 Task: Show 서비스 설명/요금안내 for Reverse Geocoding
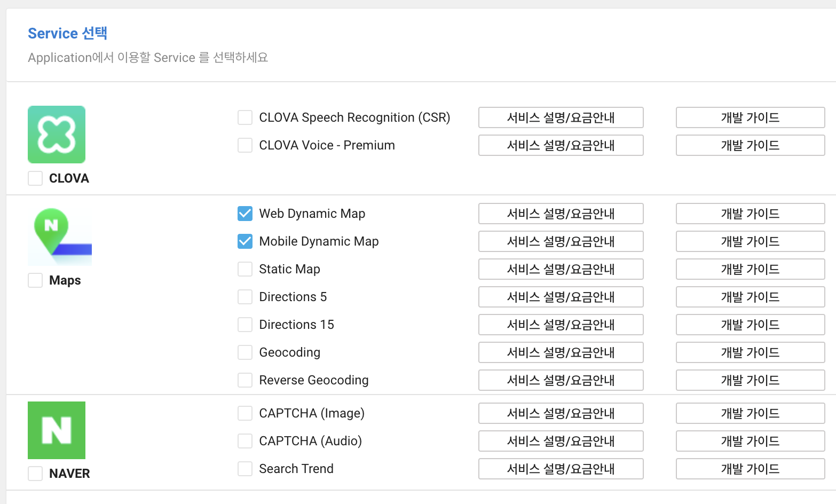[561, 380]
